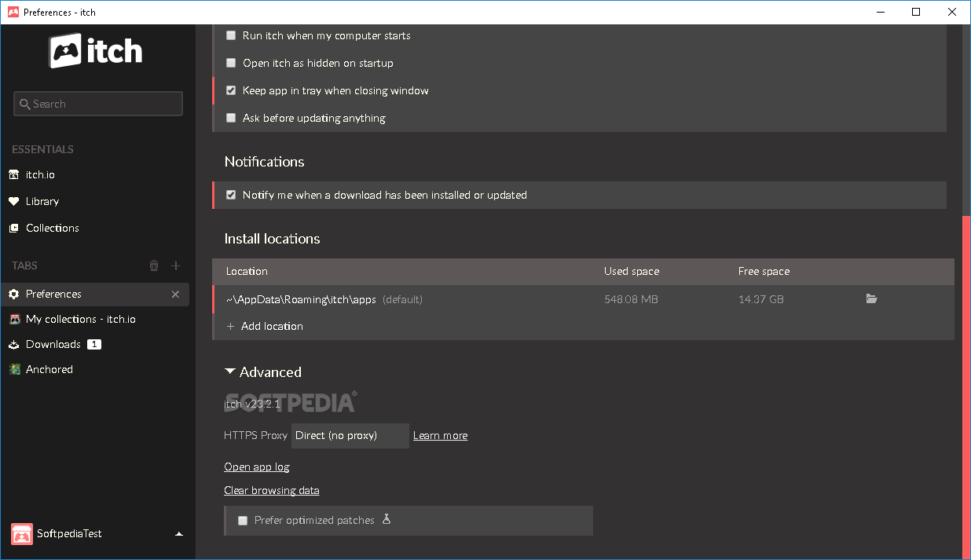Open HTTPS Proxy dropdown
This screenshot has height=560, width=971.
[350, 435]
